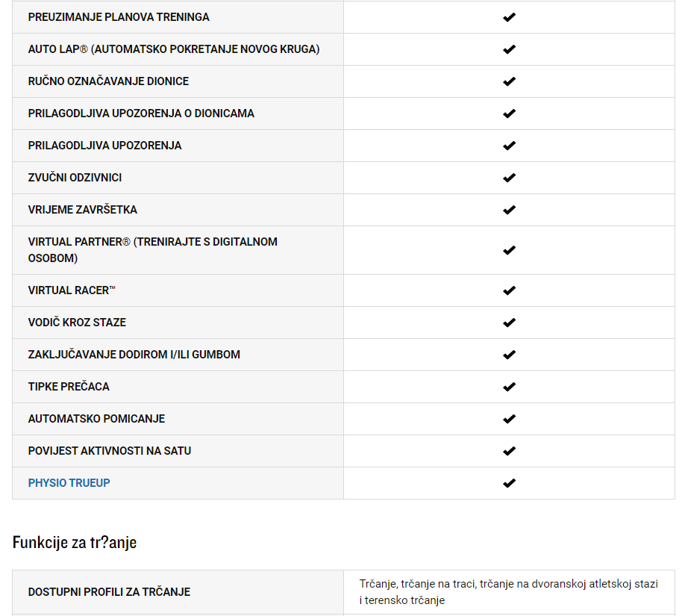The height and width of the screenshot is (616, 685).
Task: Select the Vrijeme završetka row label
Action: pyautogui.click(x=83, y=210)
